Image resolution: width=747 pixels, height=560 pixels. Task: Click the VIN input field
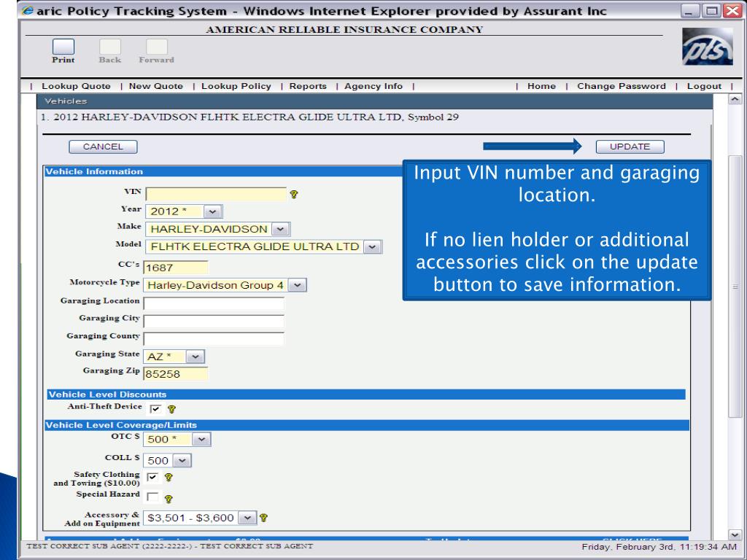[x=216, y=194]
